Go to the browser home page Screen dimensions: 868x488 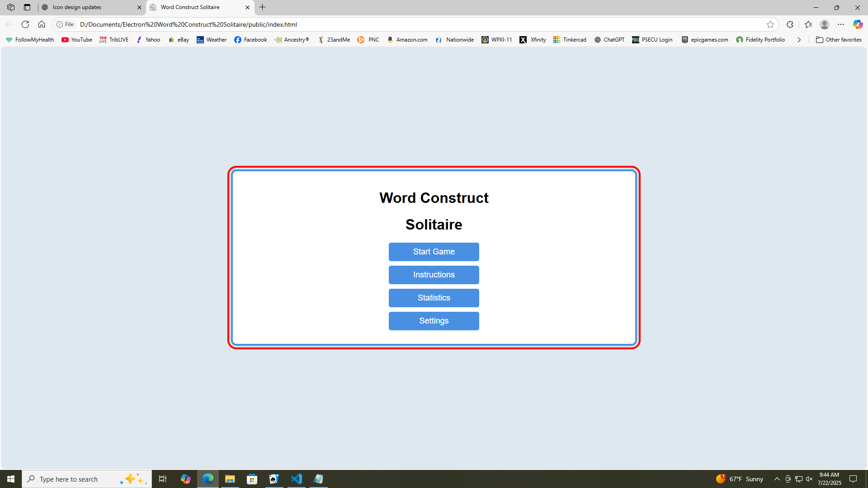(42, 24)
